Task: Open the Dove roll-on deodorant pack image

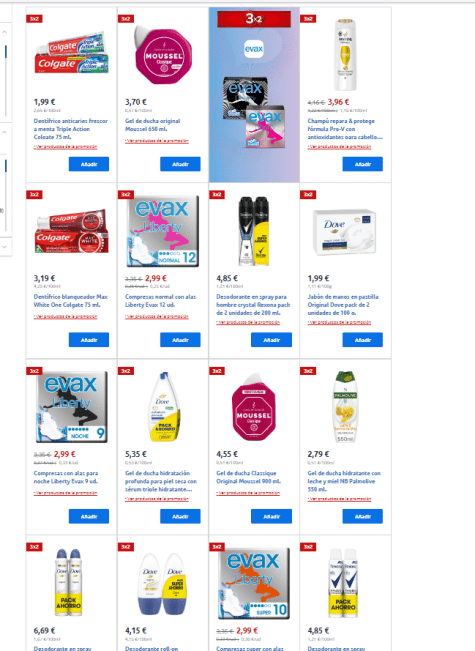Action: [163, 583]
